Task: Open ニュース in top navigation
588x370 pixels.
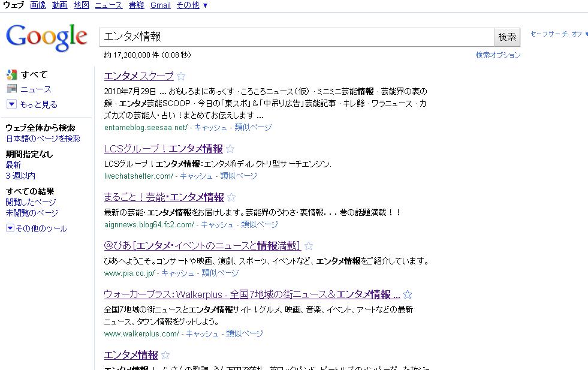Action: (108, 5)
